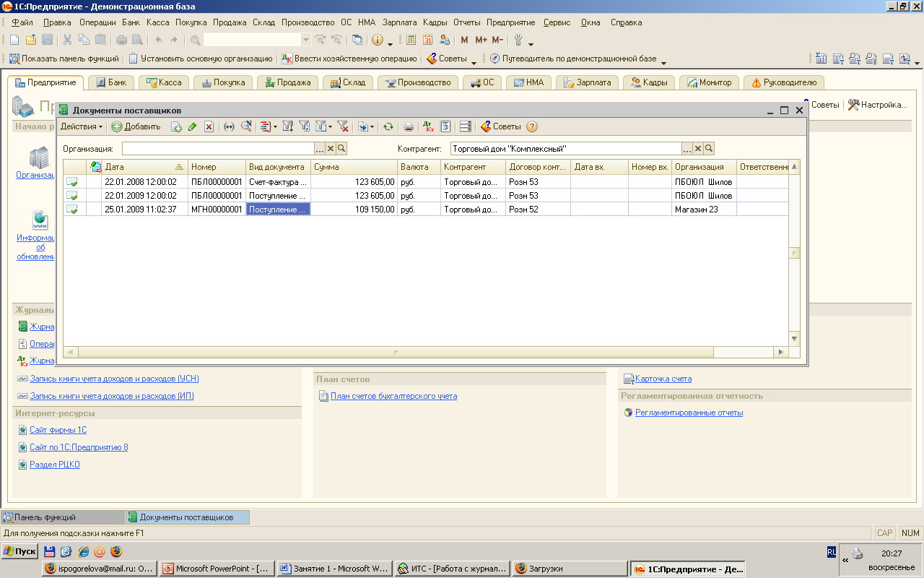Image resolution: width=924 pixels, height=578 pixels.
Task: Open the Windows Пуск start button
Action: (20, 551)
